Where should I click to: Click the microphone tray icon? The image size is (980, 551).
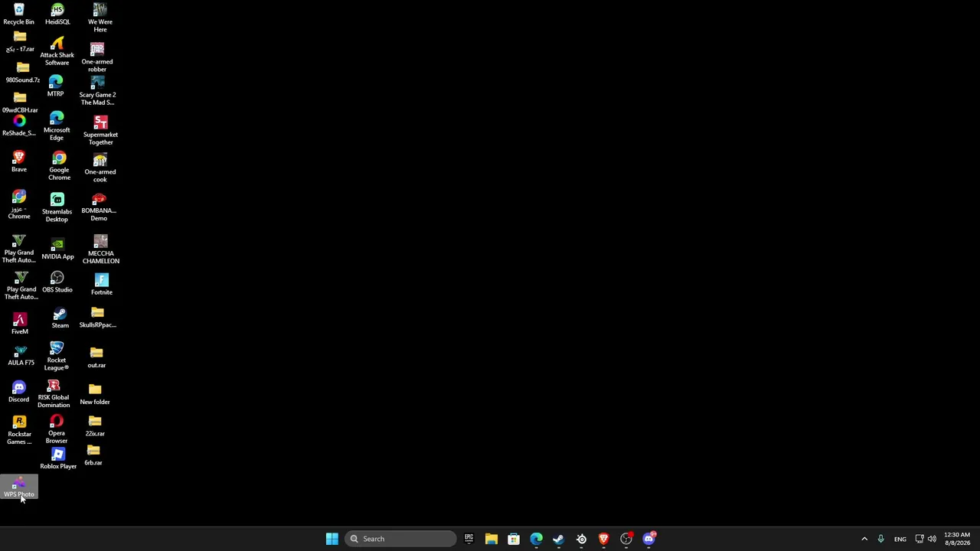click(x=881, y=539)
